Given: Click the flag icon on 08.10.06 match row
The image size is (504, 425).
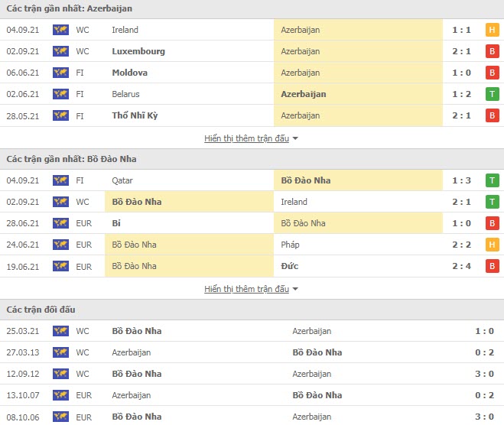Looking at the screenshot, I should click(x=60, y=417).
